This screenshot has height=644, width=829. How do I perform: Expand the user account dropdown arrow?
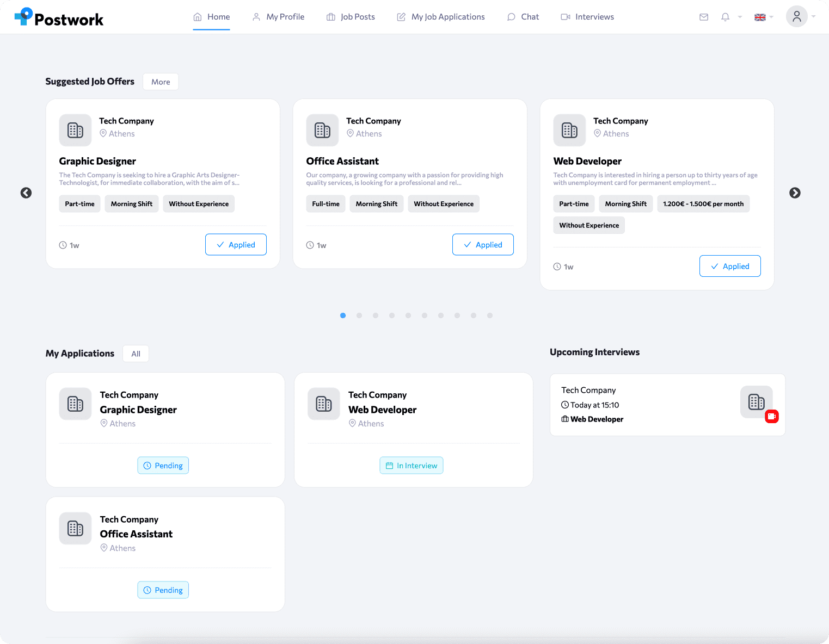click(x=814, y=16)
